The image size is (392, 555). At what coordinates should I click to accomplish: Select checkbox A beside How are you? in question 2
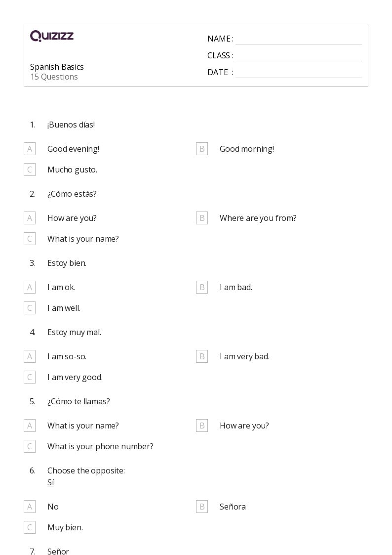click(30, 218)
